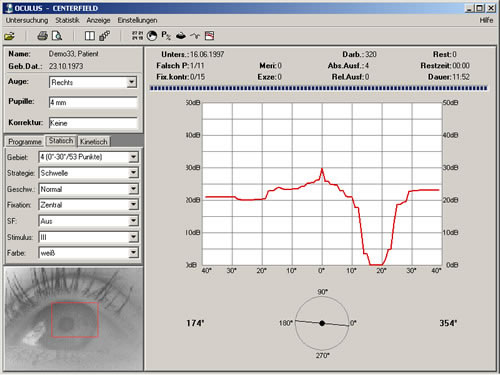
Task: Open the Untersuchung menu
Action: pyautogui.click(x=27, y=20)
